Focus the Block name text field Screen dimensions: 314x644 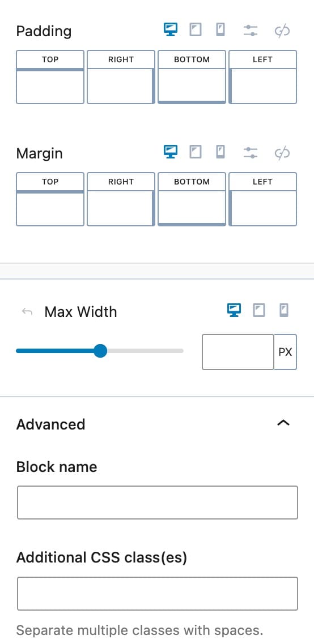pyautogui.click(x=157, y=503)
